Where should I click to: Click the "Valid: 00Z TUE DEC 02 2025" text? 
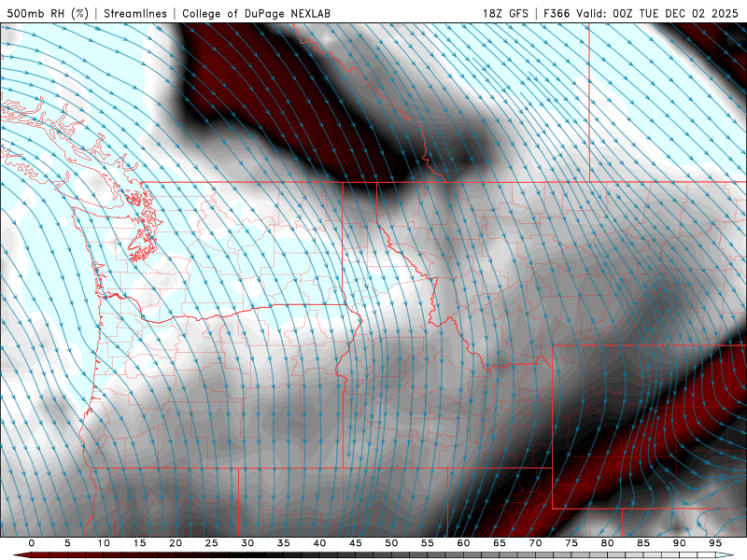(657, 13)
